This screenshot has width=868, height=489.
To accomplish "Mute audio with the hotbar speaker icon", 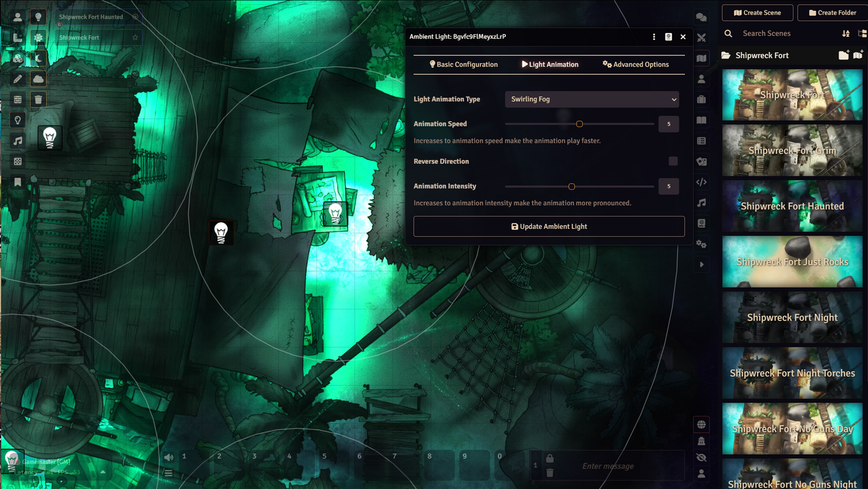I will (x=169, y=457).
